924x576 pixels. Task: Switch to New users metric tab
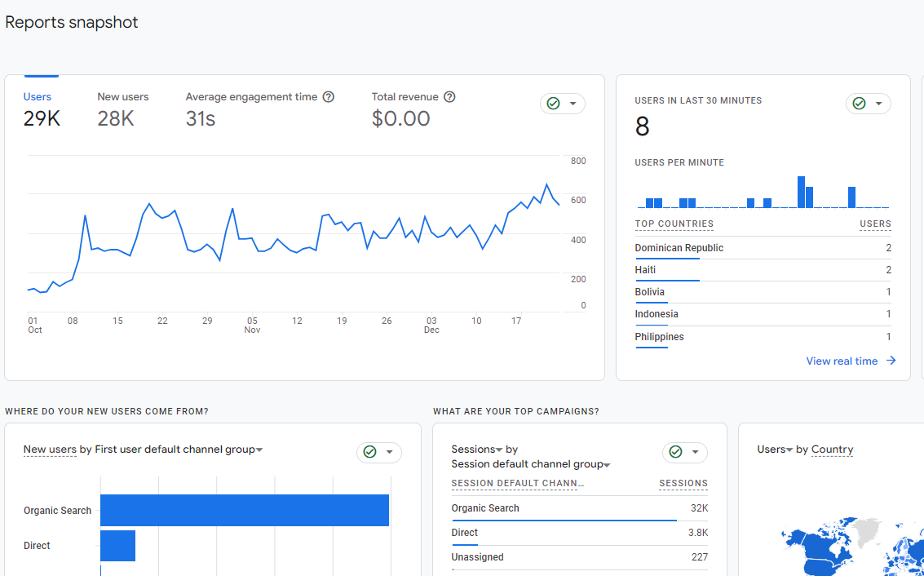[122, 109]
